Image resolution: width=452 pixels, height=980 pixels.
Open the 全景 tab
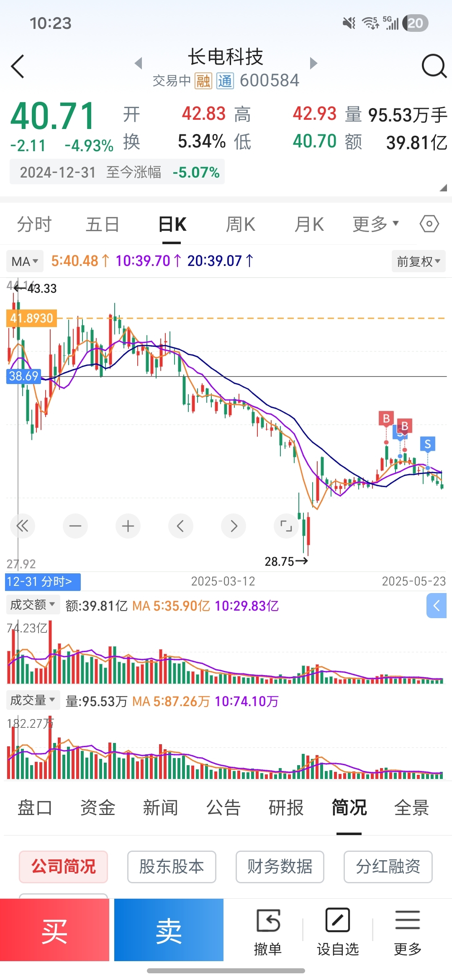(x=412, y=807)
